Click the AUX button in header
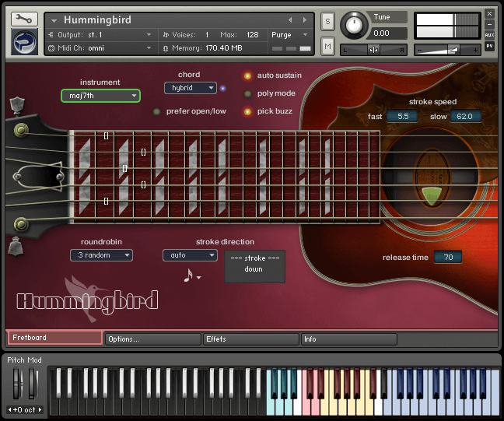 489,35
